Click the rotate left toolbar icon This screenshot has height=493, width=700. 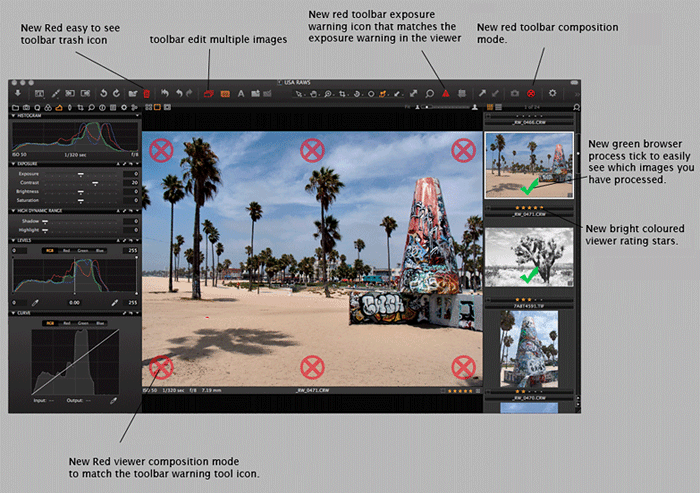click(x=101, y=93)
